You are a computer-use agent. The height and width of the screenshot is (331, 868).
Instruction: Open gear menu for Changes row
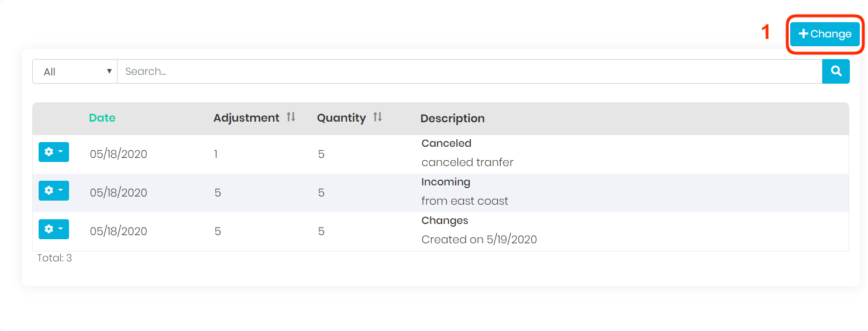tap(54, 229)
